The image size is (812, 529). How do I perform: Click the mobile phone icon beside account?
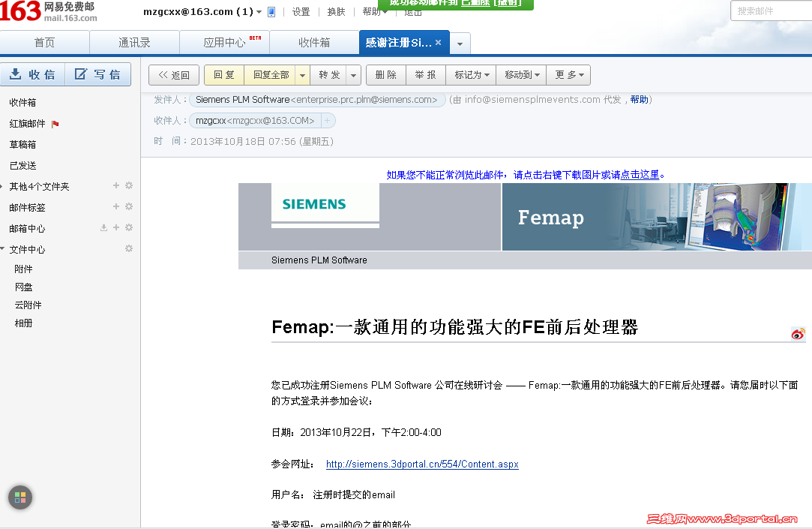(271, 12)
